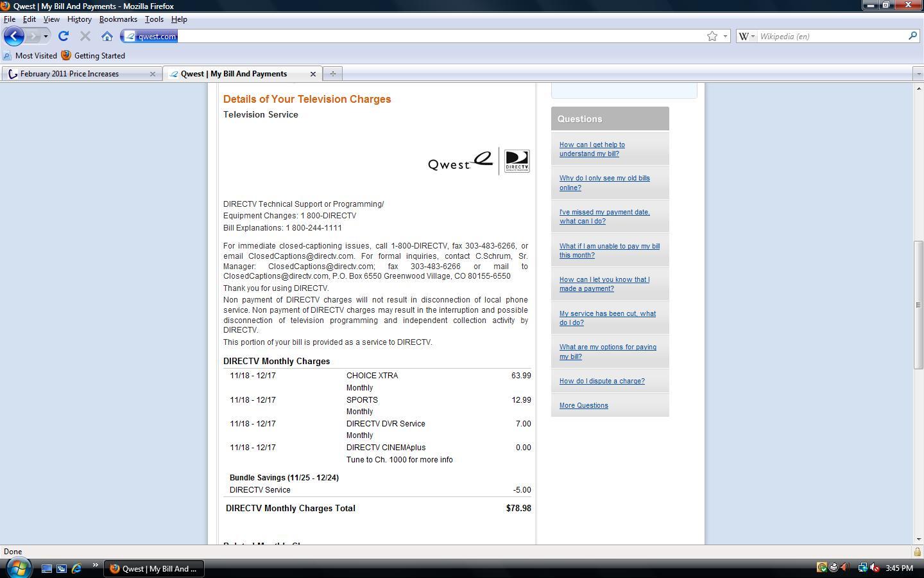Open the Help menu

tap(179, 19)
